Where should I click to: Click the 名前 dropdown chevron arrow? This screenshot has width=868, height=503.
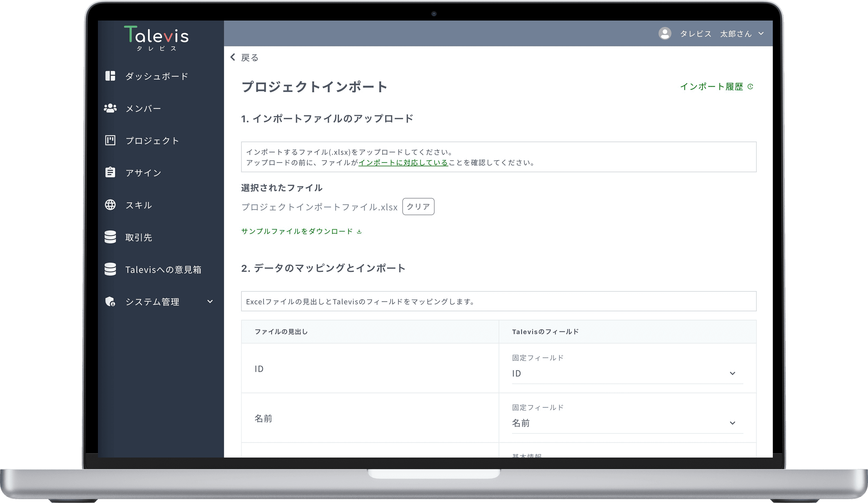(x=733, y=423)
